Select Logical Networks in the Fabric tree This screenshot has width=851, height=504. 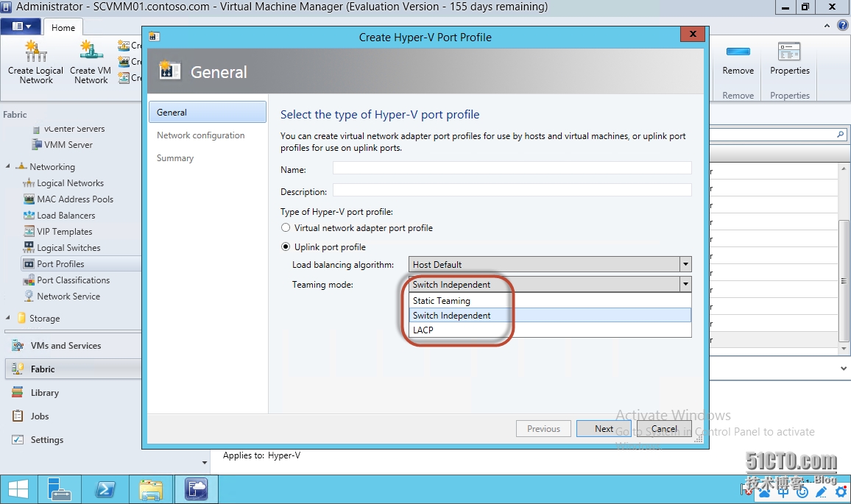coord(71,182)
